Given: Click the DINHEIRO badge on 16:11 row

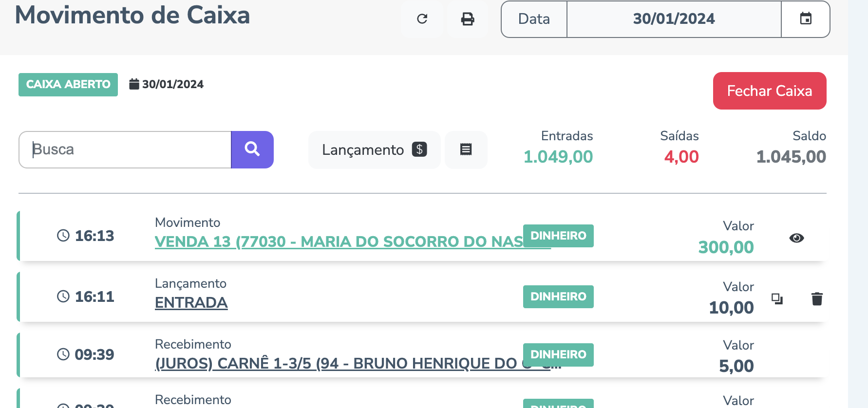Looking at the screenshot, I should pyautogui.click(x=558, y=297).
